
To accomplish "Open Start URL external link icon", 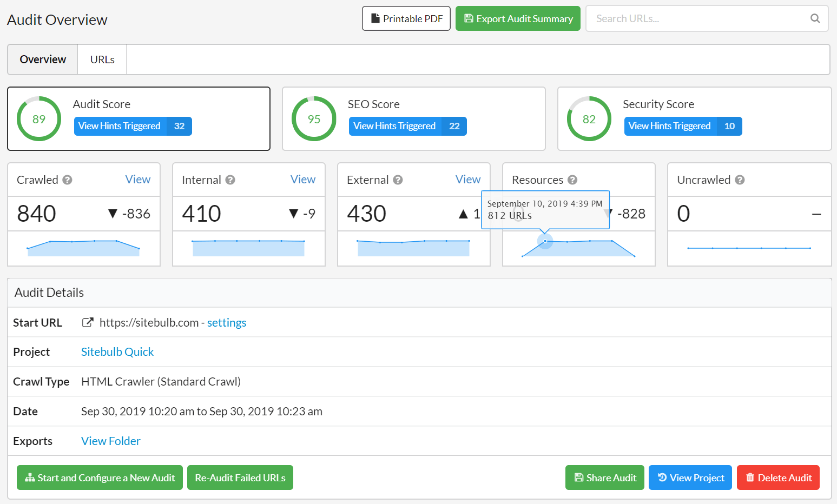I will (x=87, y=323).
